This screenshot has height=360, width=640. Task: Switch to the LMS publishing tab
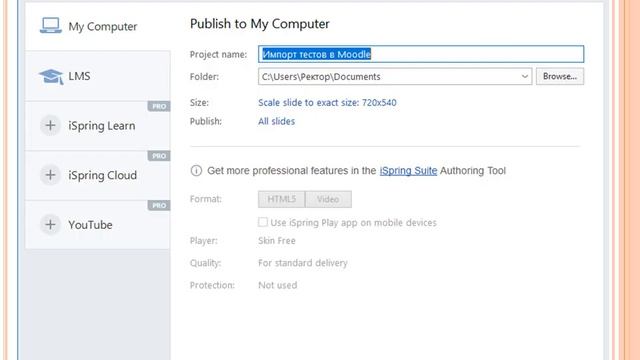(x=98, y=76)
